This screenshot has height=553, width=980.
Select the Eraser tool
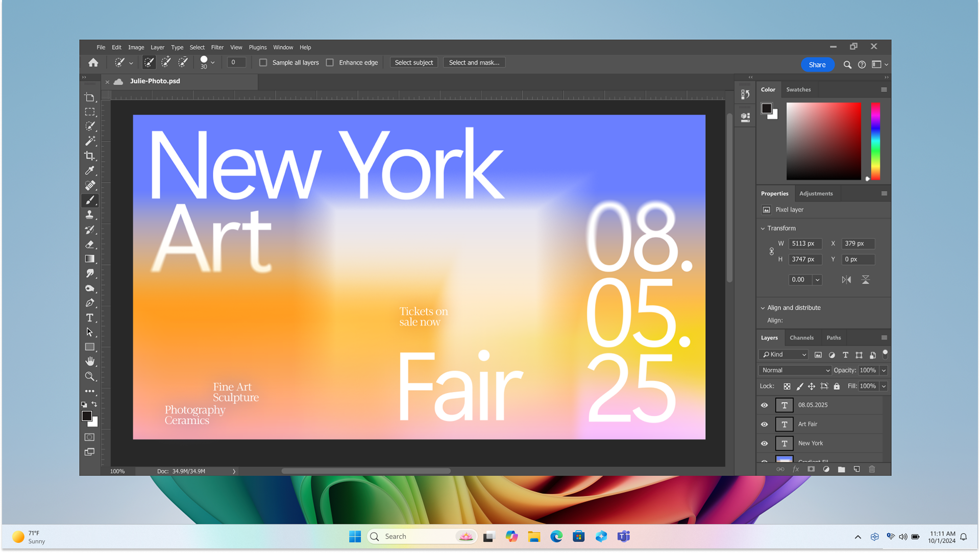[x=90, y=244]
